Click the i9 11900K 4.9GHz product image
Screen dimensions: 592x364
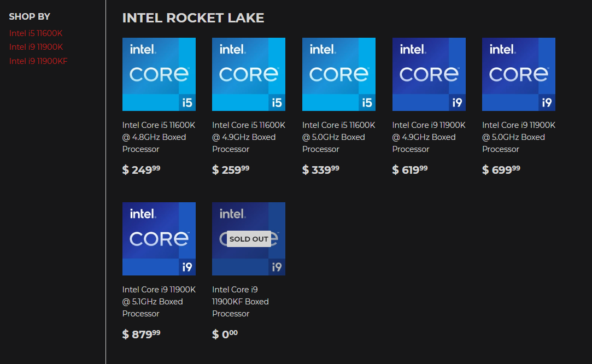click(x=429, y=74)
